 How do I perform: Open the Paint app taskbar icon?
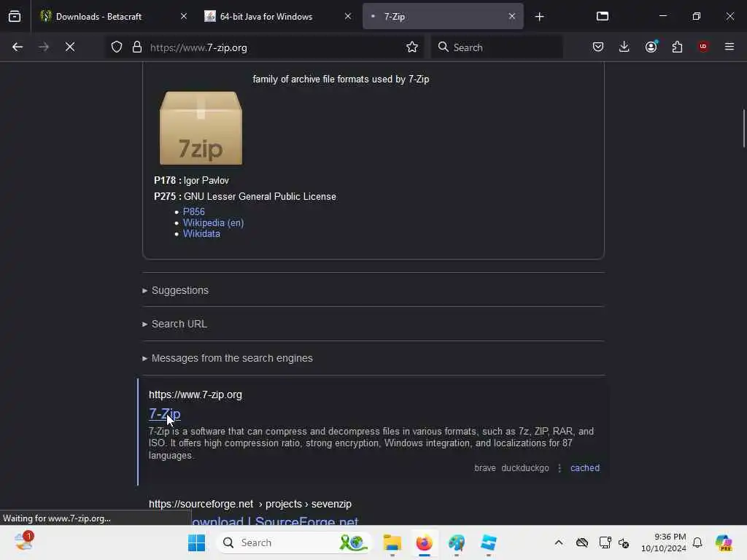(457, 542)
